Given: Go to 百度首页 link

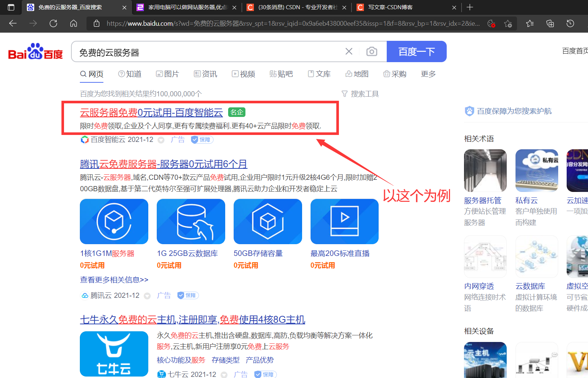Looking at the screenshot, I should pyautogui.click(x=575, y=51).
